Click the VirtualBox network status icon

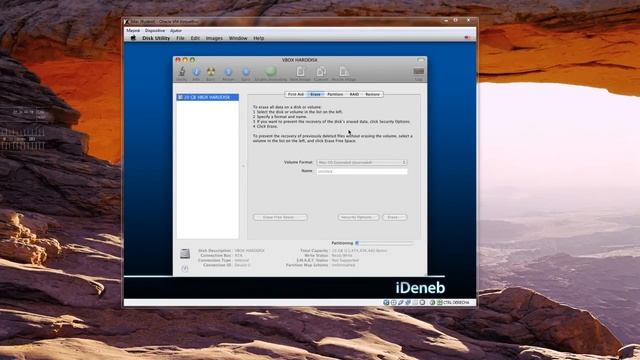[408, 302]
